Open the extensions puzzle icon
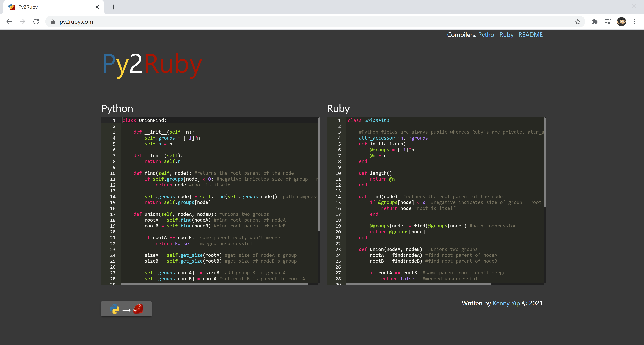 [594, 22]
